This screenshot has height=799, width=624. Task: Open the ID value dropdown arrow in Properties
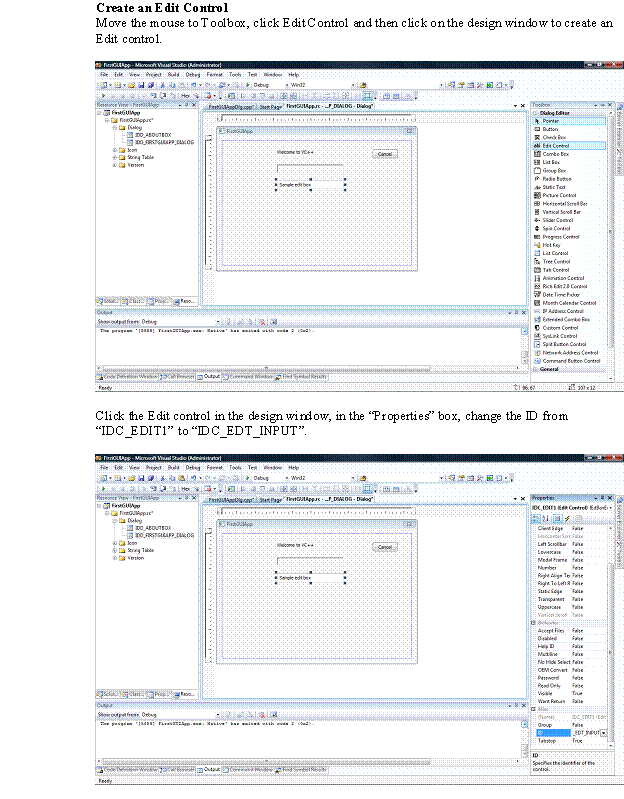click(x=604, y=733)
